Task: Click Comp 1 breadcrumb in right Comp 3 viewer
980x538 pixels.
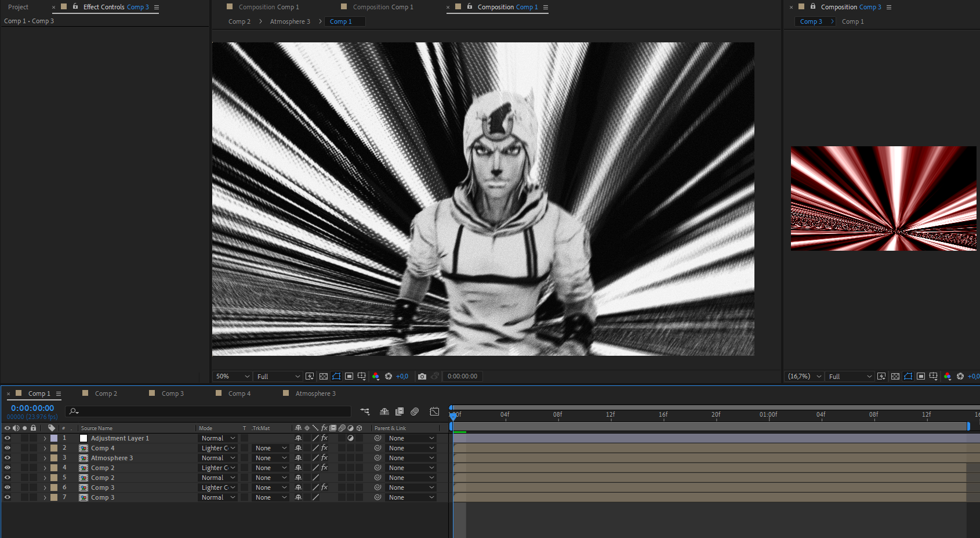Action: [853, 21]
